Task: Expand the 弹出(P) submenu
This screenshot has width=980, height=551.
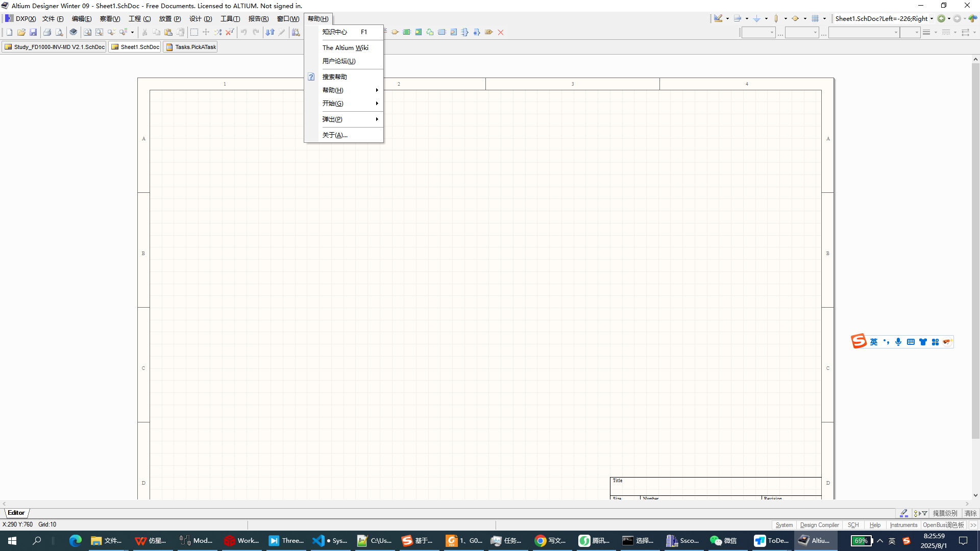Action: 344,119
